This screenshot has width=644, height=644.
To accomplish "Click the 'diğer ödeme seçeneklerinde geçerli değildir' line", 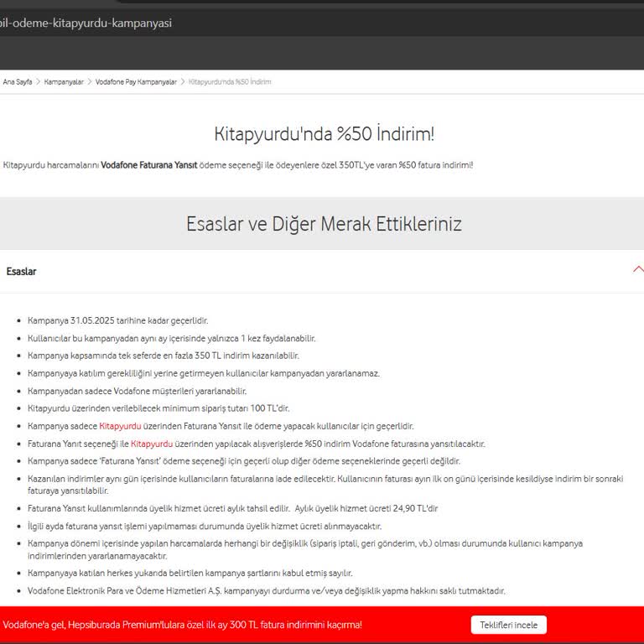I will pyautogui.click(x=243, y=461).
